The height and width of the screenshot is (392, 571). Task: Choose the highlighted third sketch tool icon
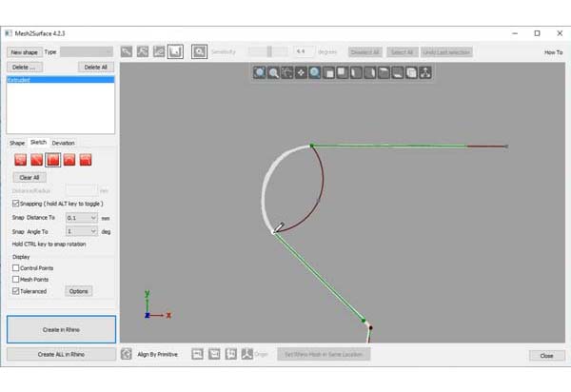(53, 160)
